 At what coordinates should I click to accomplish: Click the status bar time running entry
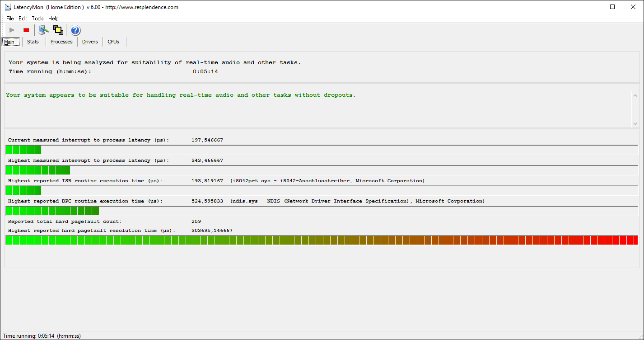point(42,336)
